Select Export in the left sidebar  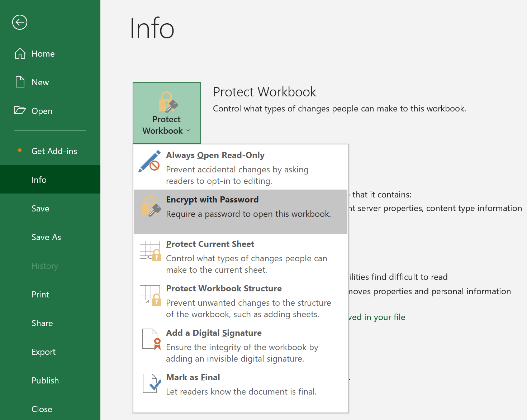click(44, 352)
